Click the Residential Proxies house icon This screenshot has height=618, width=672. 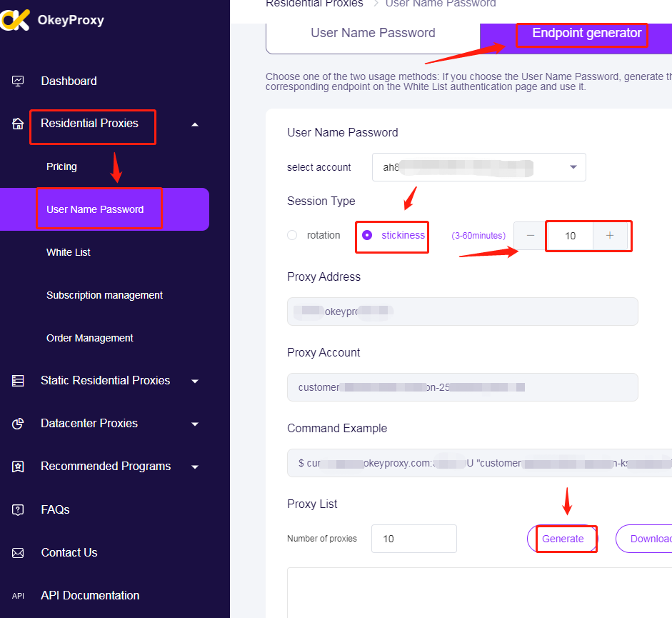point(19,124)
